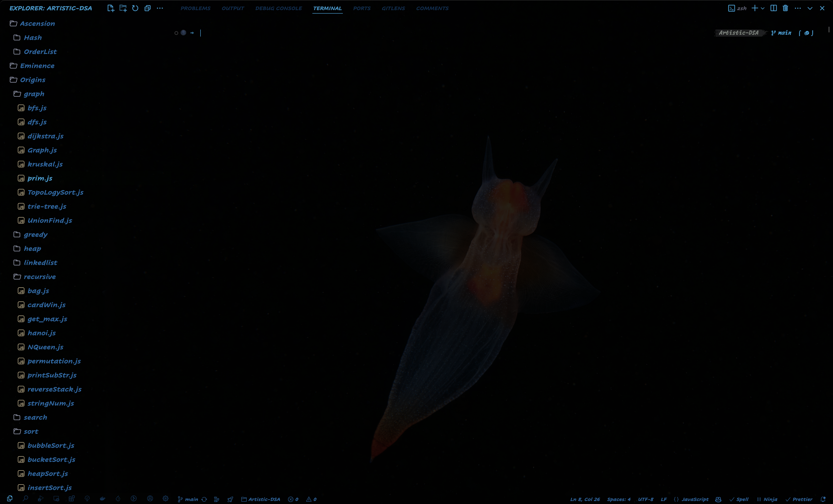
Task: Collapse all folders in Explorer
Action: (x=148, y=8)
